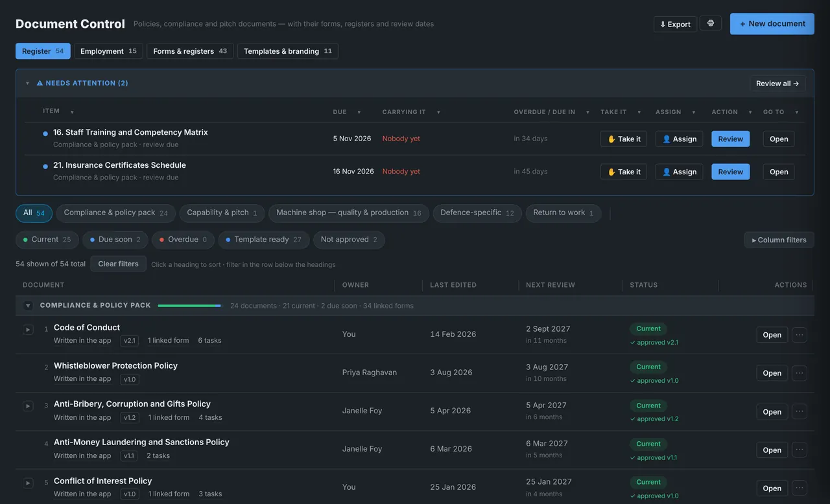Toggle the Current status filter chip

point(47,240)
